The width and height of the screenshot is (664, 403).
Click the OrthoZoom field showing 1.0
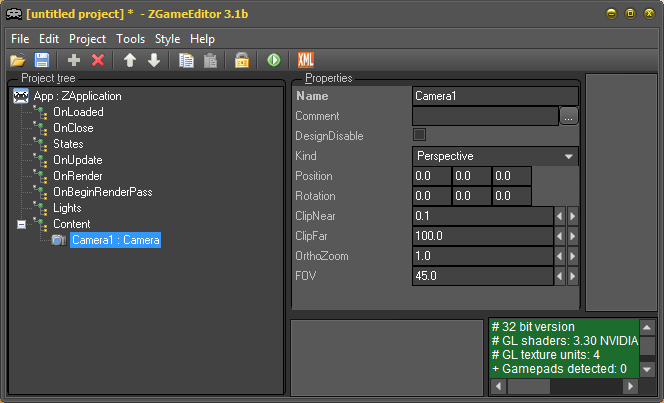tap(483, 256)
